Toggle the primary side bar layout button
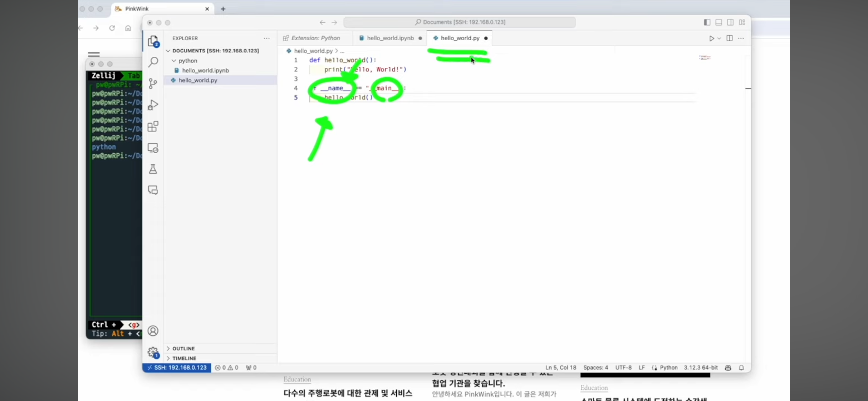868x401 pixels. click(x=707, y=22)
